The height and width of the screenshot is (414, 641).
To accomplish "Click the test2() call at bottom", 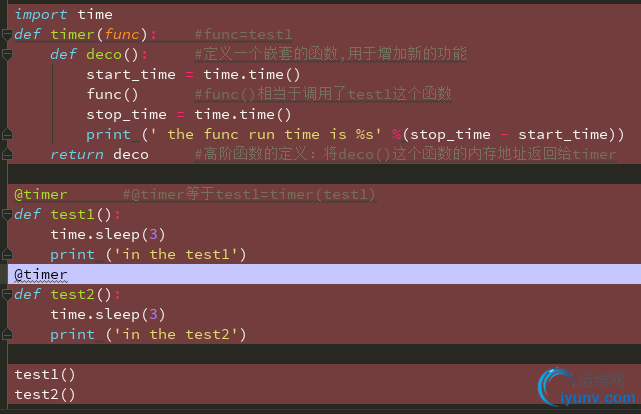I will click(45, 394).
